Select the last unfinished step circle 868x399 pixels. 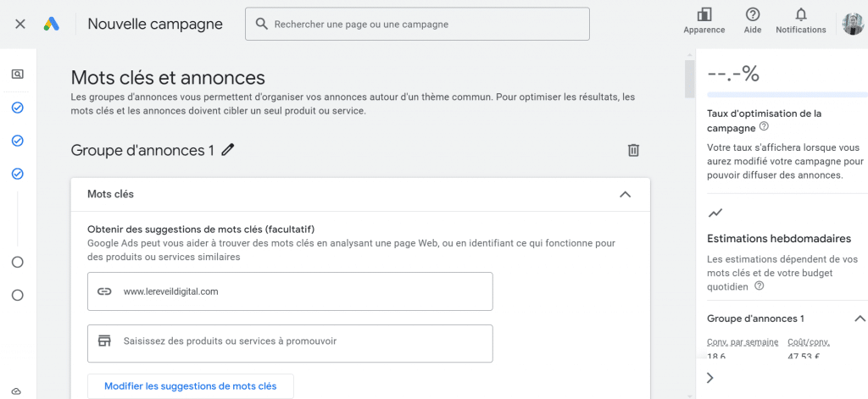pyautogui.click(x=18, y=295)
